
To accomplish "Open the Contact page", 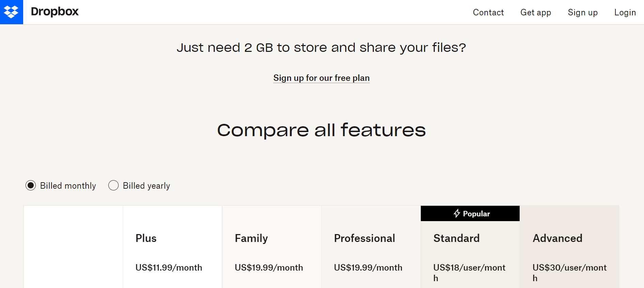I will pyautogui.click(x=488, y=13).
